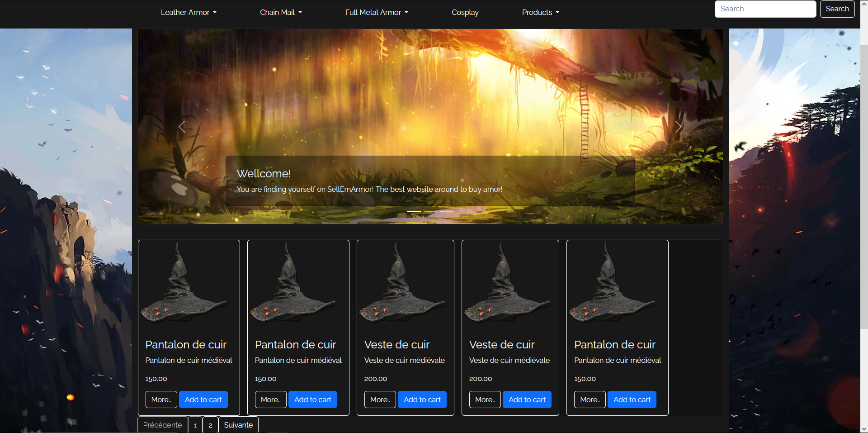The height and width of the screenshot is (433, 868).
Task: Select the second carousel indicator dot
Action: pos(430,211)
